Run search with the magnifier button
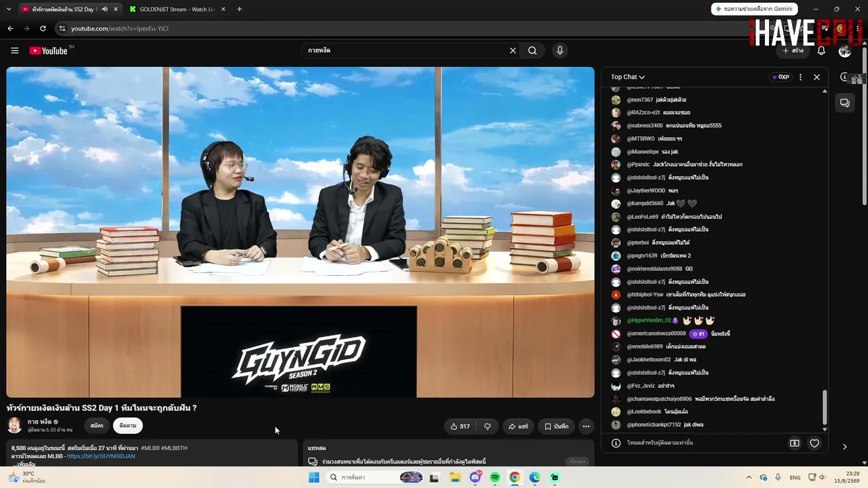 click(x=532, y=51)
